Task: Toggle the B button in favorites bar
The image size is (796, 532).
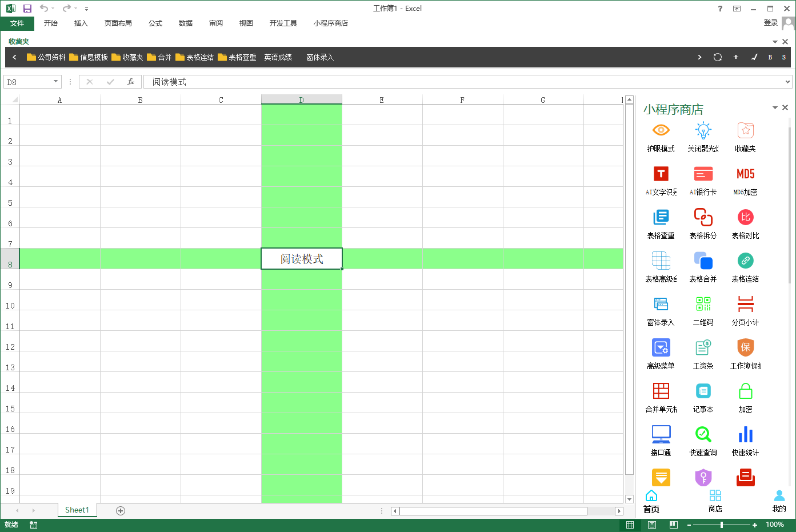Action: [x=770, y=57]
